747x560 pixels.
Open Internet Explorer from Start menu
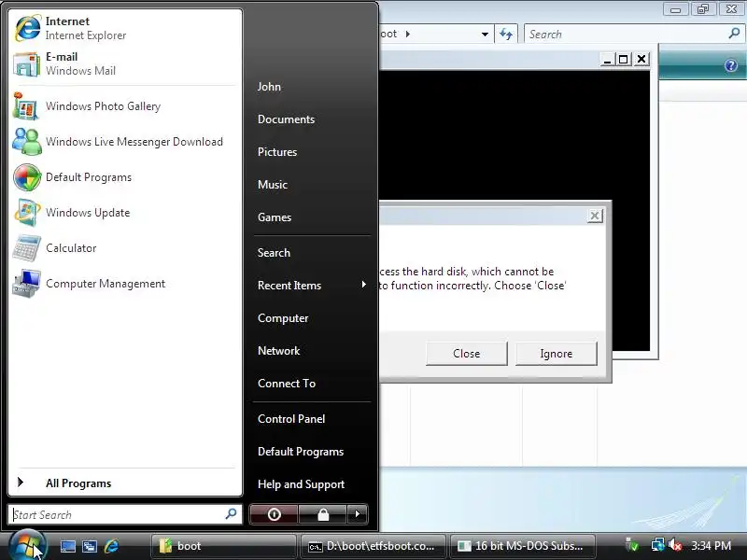pyautogui.click(x=125, y=28)
